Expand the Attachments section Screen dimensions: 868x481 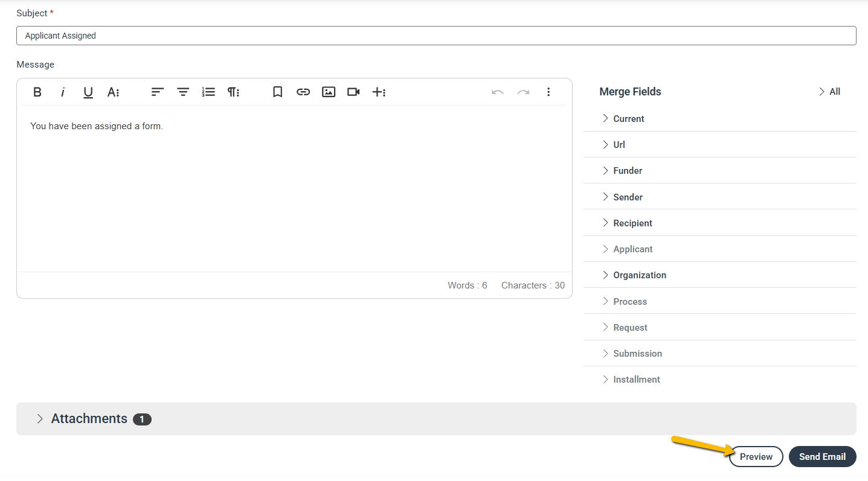[436, 419]
